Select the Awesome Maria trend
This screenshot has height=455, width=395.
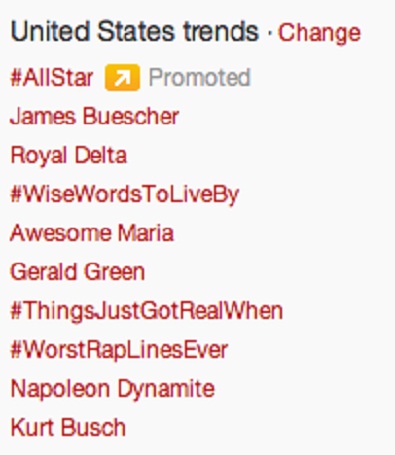pyautogui.click(x=92, y=233)
